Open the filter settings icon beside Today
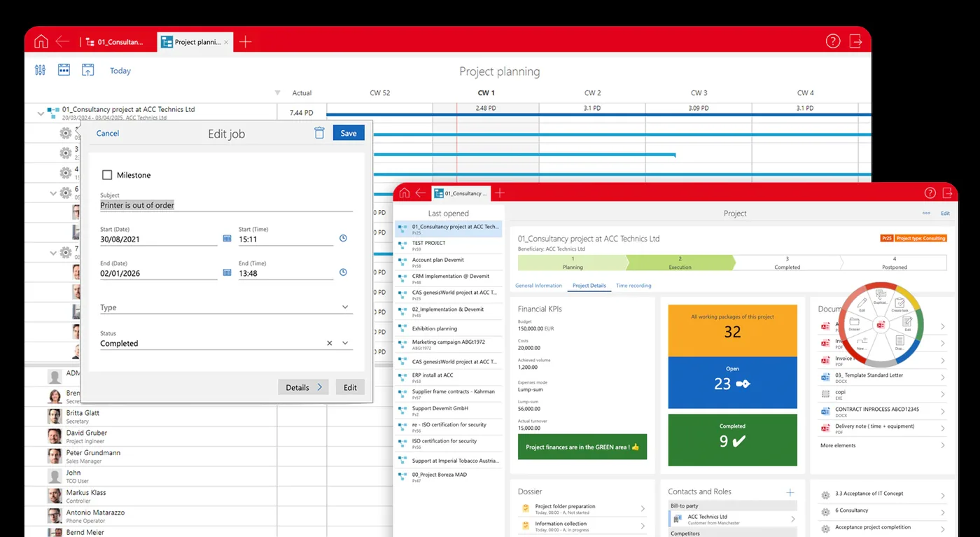Image resolution: width=980 pixels, height=537 pixels. pyautogui.click(x=40, y=70)
